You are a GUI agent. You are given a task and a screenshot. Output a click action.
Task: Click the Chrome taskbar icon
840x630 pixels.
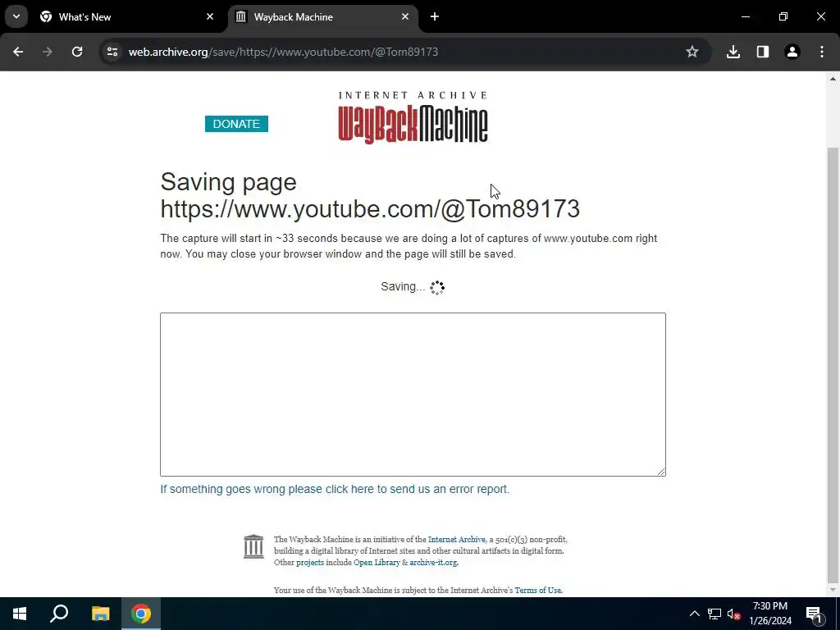[x=141, y=614]
